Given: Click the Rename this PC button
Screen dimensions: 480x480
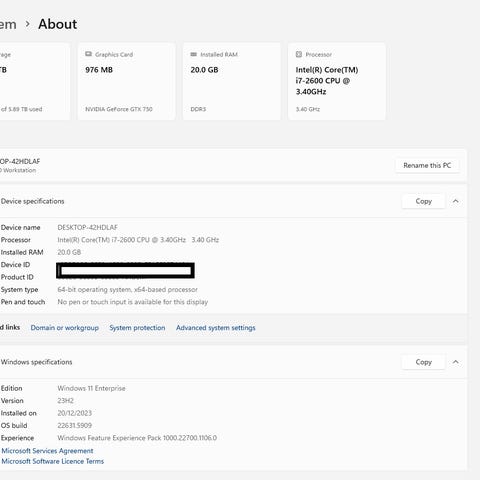Looking at the screenshot, I should coord(427,165).
